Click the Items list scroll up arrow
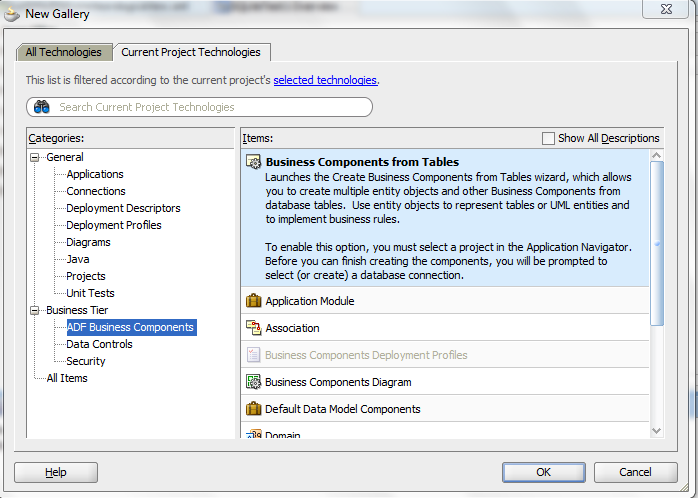This screenshot has width=698, height=498. pyautogui.click(x=657, y=155)
